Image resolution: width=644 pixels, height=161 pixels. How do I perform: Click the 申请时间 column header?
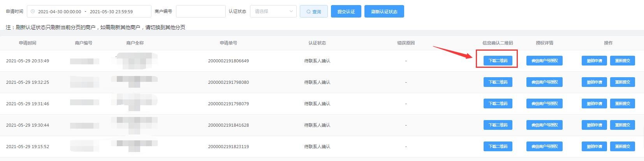point(28,43)
